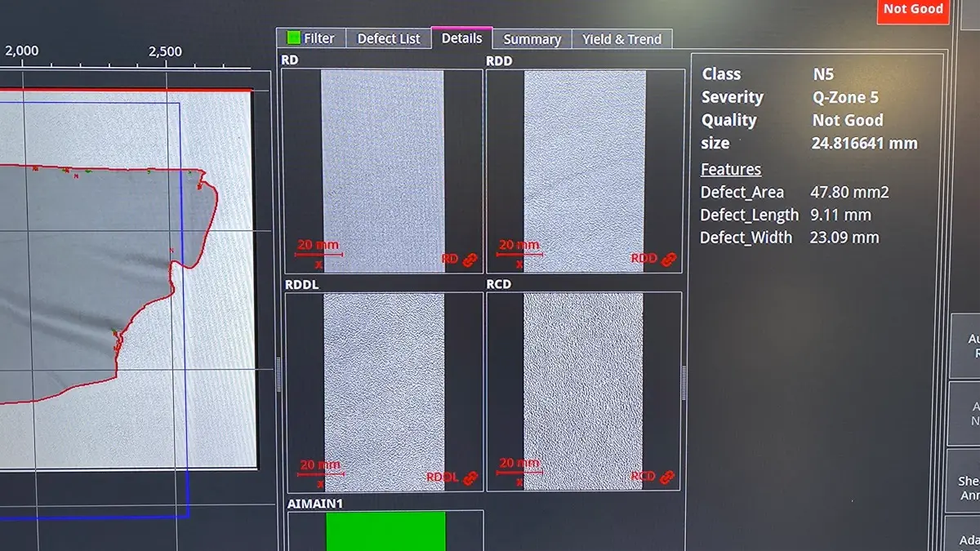980x551 pixels.
Task: Open the RCD defect image thumbnail
Action: point(583,391)
